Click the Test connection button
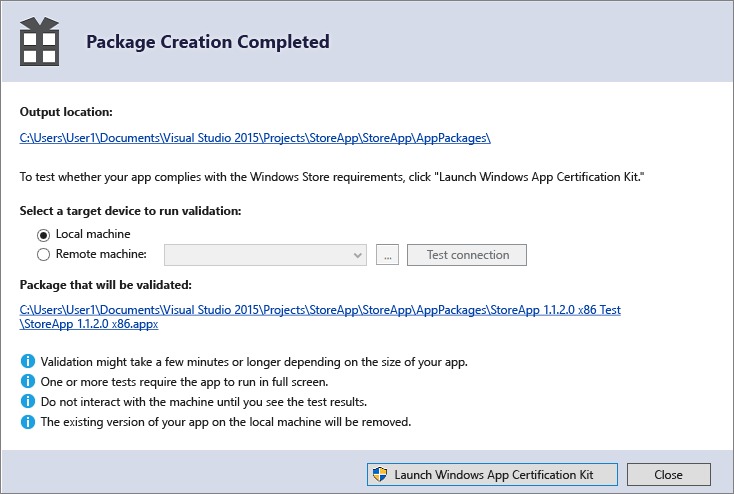The height and width of the screenshot is (494, 734). tap(467, 255)
